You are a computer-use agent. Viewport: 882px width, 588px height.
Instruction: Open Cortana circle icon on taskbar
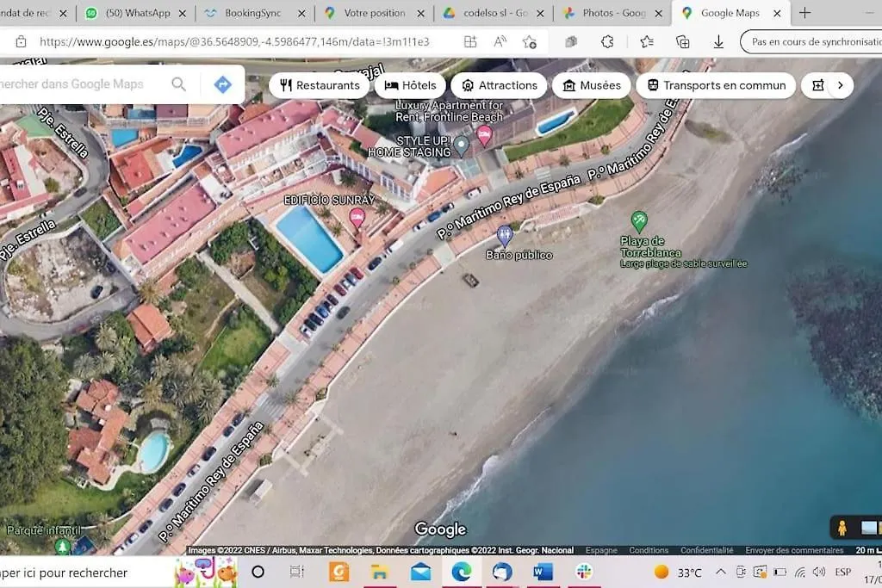pos(258,573)
